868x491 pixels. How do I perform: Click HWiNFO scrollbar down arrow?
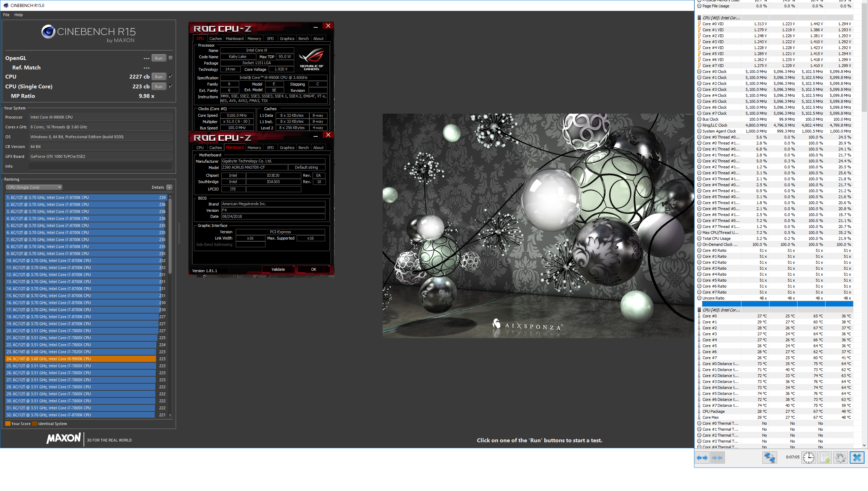864,445
